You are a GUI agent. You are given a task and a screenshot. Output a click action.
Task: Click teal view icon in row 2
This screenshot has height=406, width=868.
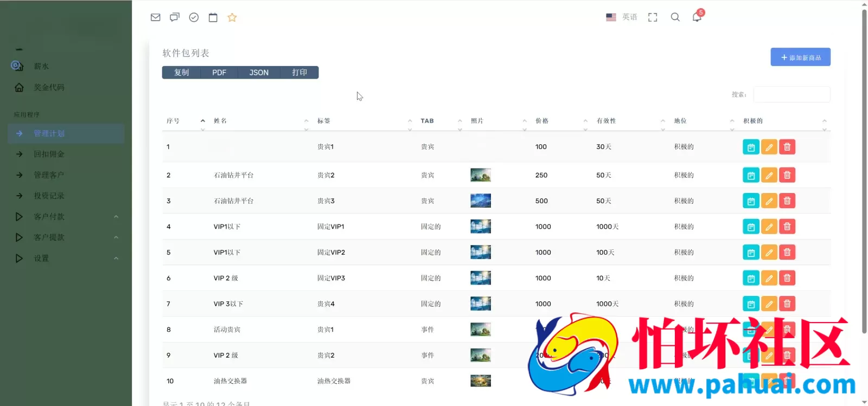pyautogui.click(x=751, y=175)
